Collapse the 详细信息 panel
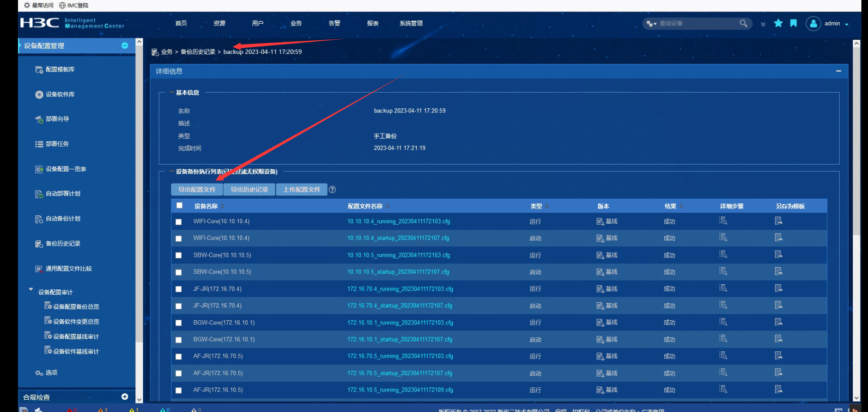The height and width of the screenshot is (412, 868). point(839,71)
